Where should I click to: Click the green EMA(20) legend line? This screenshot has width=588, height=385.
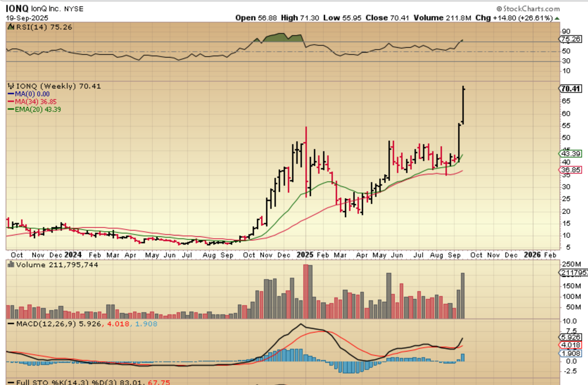click(x=11, y=110)
